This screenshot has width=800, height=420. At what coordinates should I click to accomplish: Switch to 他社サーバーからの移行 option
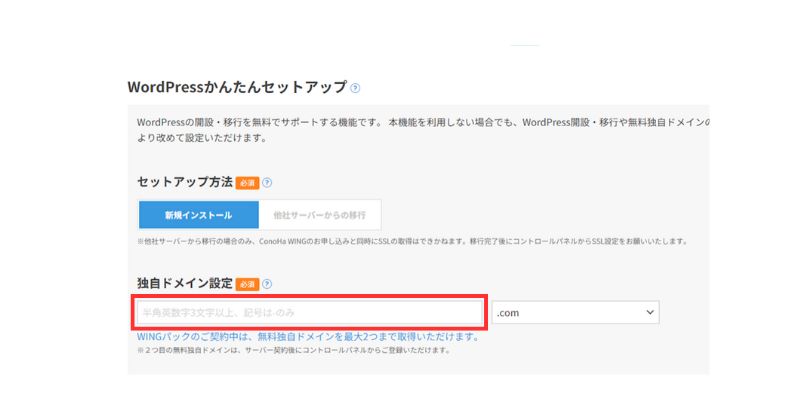pyautogui.click(x=319, y=215)
